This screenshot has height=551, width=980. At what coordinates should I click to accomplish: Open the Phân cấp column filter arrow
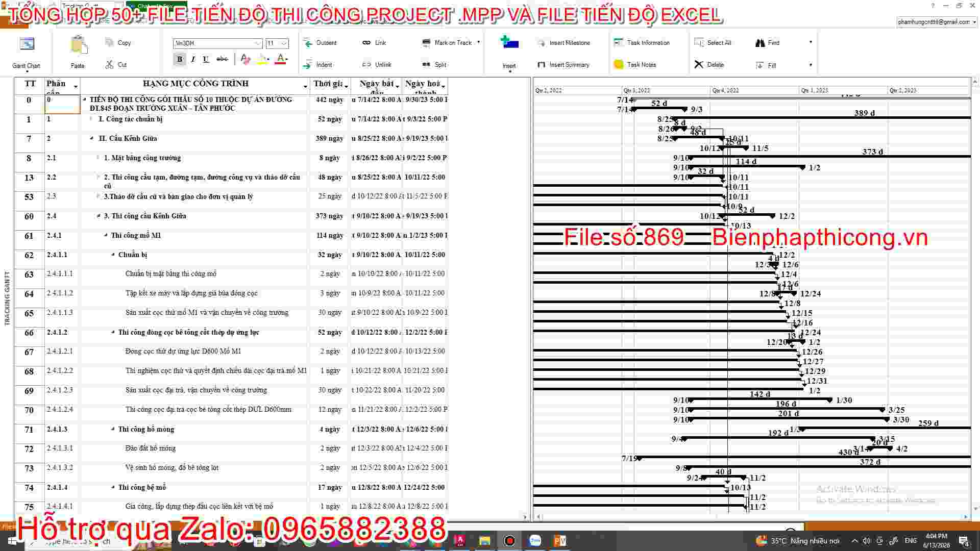[76, 86]
